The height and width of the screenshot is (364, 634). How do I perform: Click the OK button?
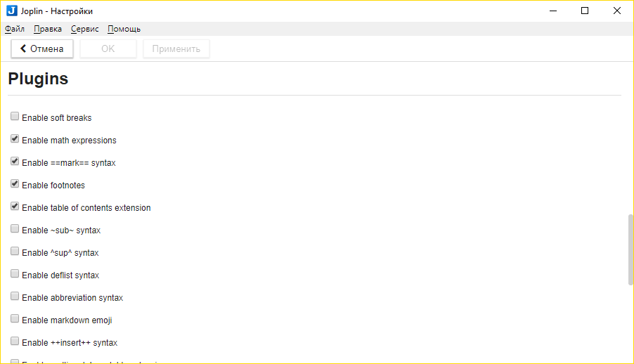108,48
